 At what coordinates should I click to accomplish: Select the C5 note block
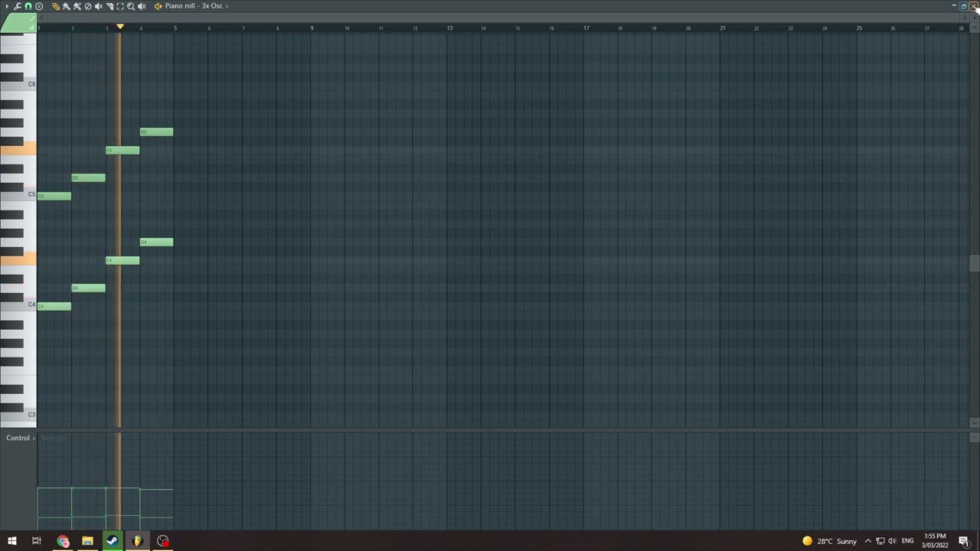[x=54, y=197]
